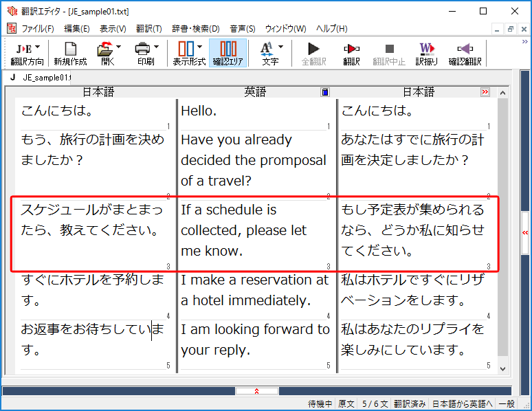
Task: Click the 翻訳方向 J▸E toolbar icon
Action: pos(24,49)
